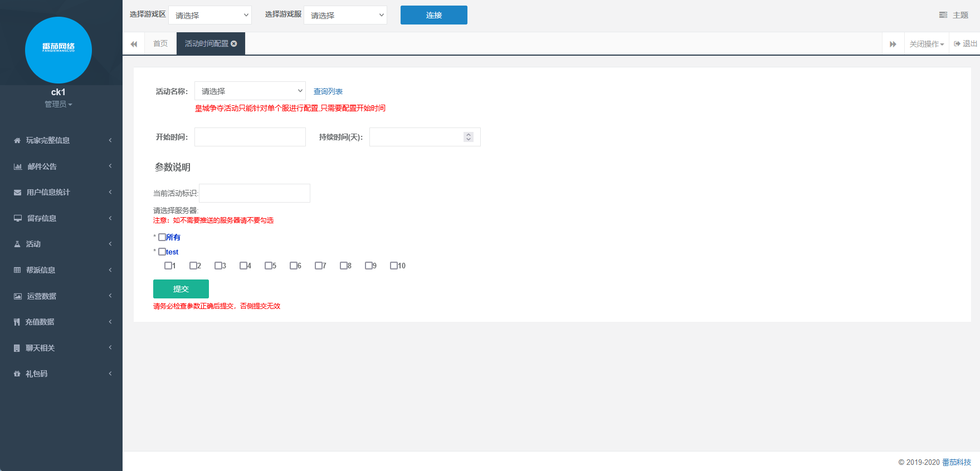Open the 活动名称 dropdown
980x471 pixels.
[250, 91]
